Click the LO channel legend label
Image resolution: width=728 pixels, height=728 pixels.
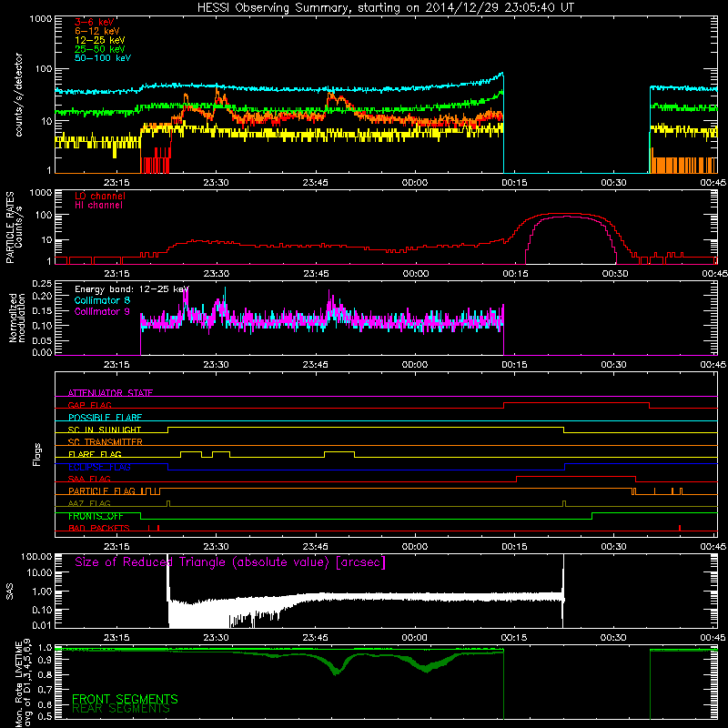click(x=100, y=196)
